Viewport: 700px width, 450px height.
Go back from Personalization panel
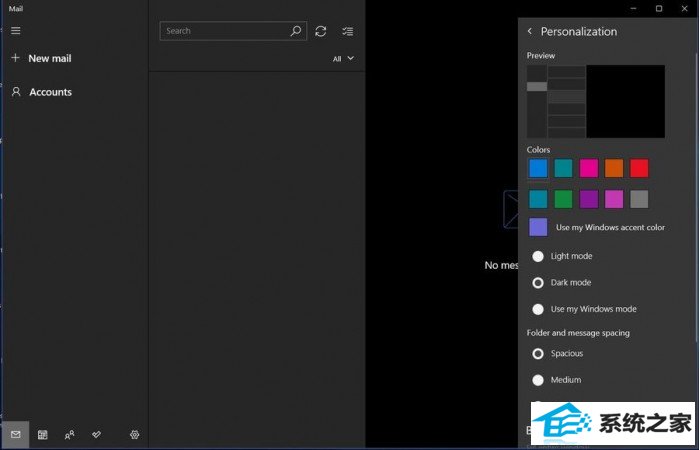[x=529, y=31]
